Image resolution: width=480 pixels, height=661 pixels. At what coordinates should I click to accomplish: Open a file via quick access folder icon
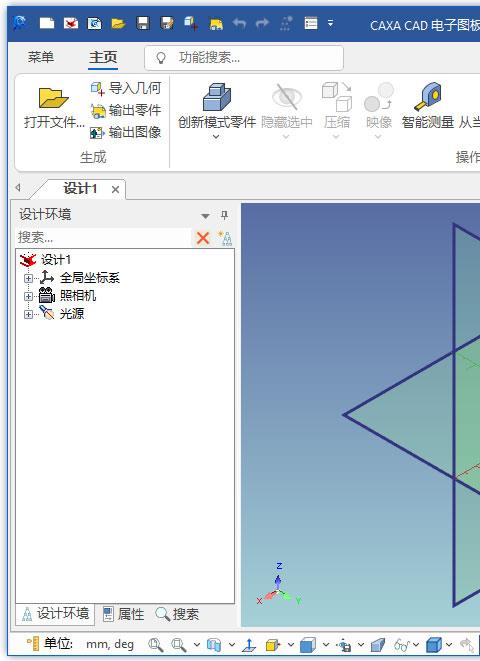click(x=118, y=23)
